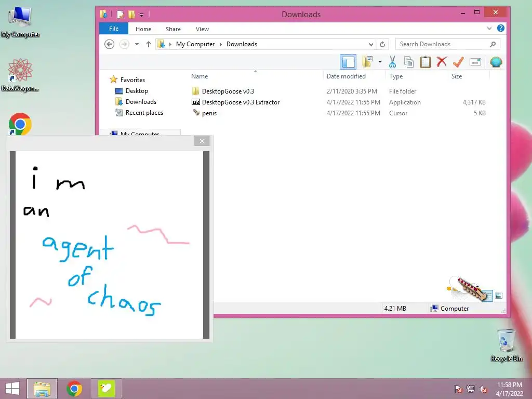532x399 pixels.
Task: Close the goose note window
Action: 202,141
